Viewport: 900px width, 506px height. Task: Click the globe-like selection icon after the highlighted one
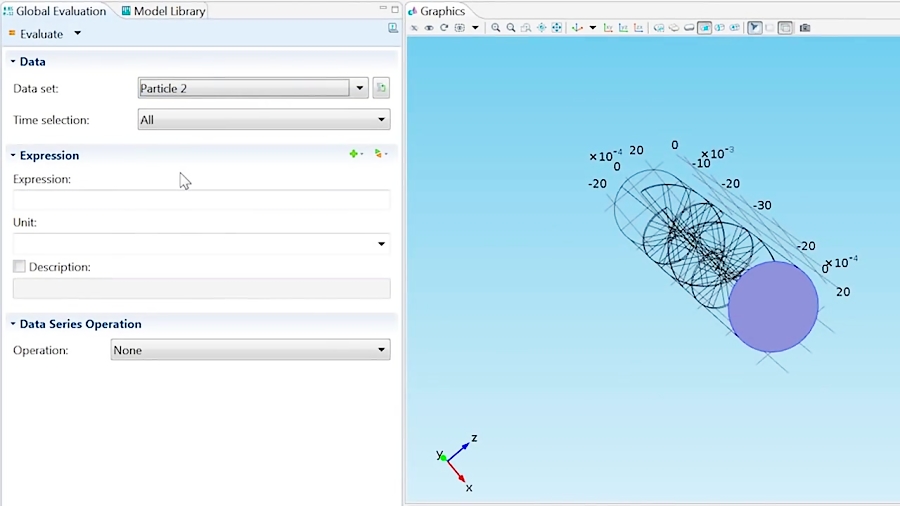(720, 28)
